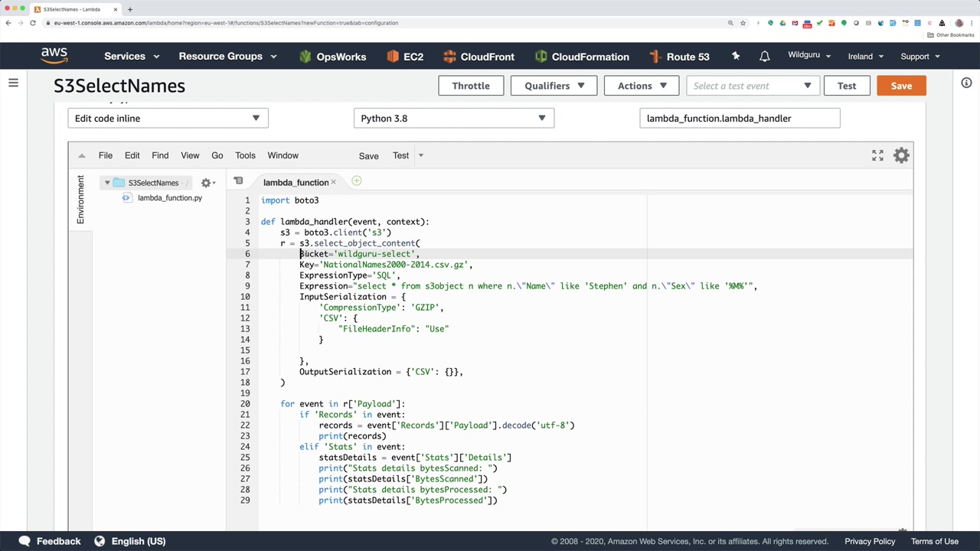Screen dimensions: 980x551
Task: Open the AWS hamburger navigation menu
Action: 13,83
